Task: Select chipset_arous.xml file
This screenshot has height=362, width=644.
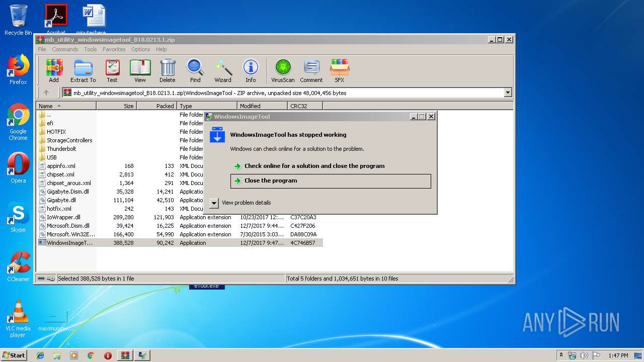Action: [69, 183]
